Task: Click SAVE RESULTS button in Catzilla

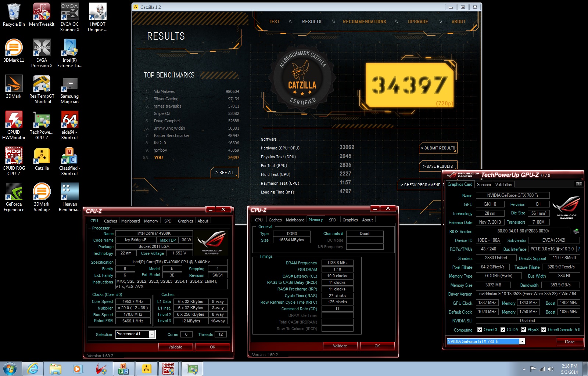Action: pyautogui.click(x=438, y=166)
